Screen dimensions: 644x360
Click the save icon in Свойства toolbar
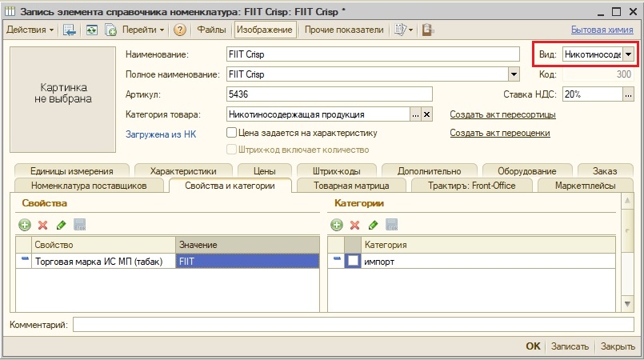tap(80, 225)
